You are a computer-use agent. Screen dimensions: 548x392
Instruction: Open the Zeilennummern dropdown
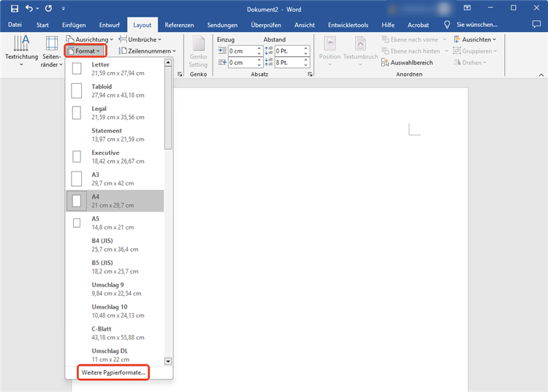coord(147,51)
